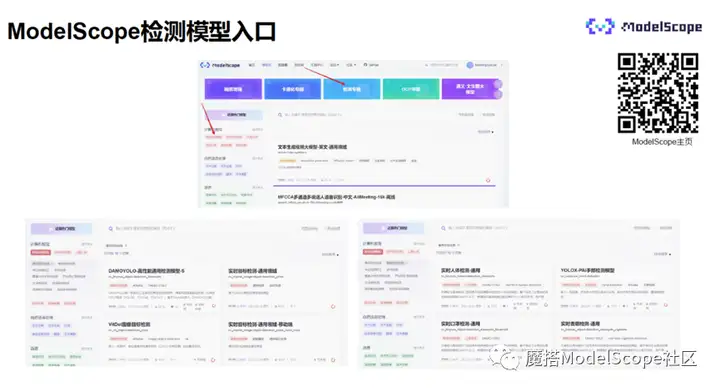Open the green OCR banner card
This screenshot has width=720, height=391.
[x=411, y=89]
